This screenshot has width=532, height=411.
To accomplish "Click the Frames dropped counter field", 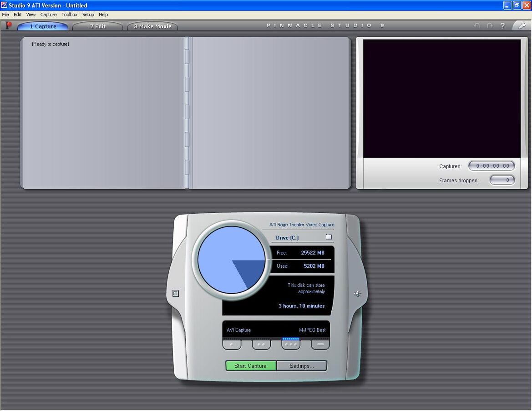I will click(x=502, y=180).
